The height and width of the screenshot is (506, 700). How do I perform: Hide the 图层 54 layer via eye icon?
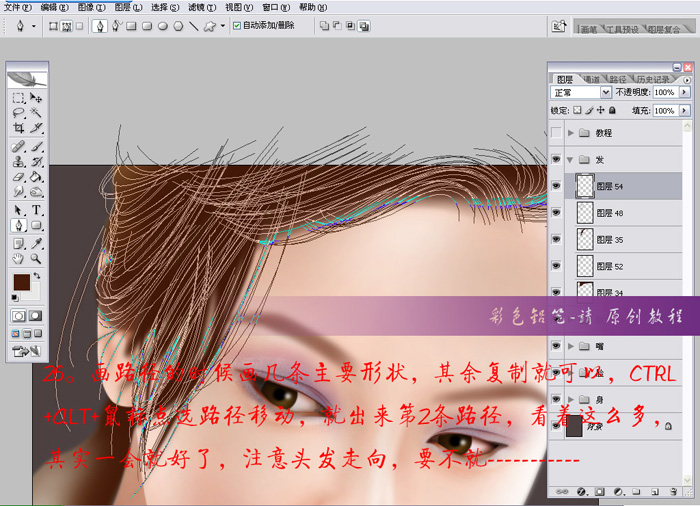click(557, 186)
